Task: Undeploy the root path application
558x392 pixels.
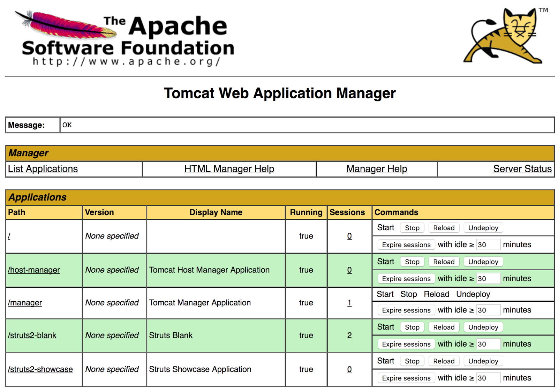Action: click(483, 228)
